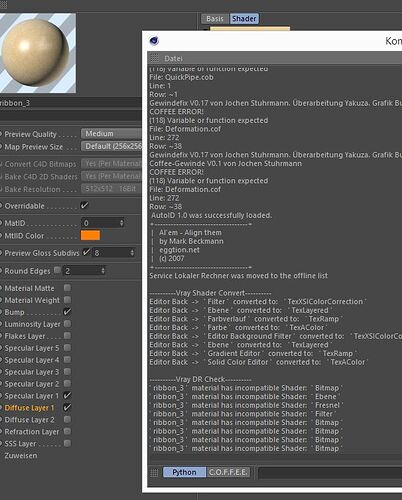
Task: Click the Round Edges stepper arrows
Action: tap(103, 271)
